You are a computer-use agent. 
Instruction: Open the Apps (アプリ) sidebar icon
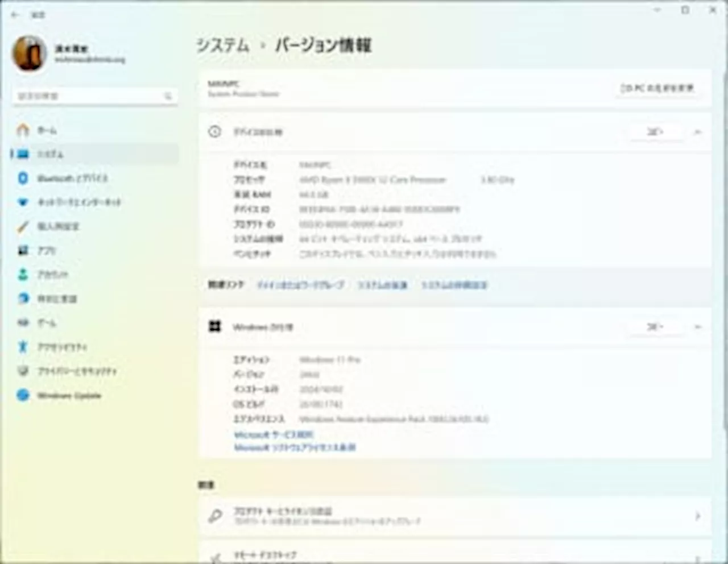click(23, 250)
